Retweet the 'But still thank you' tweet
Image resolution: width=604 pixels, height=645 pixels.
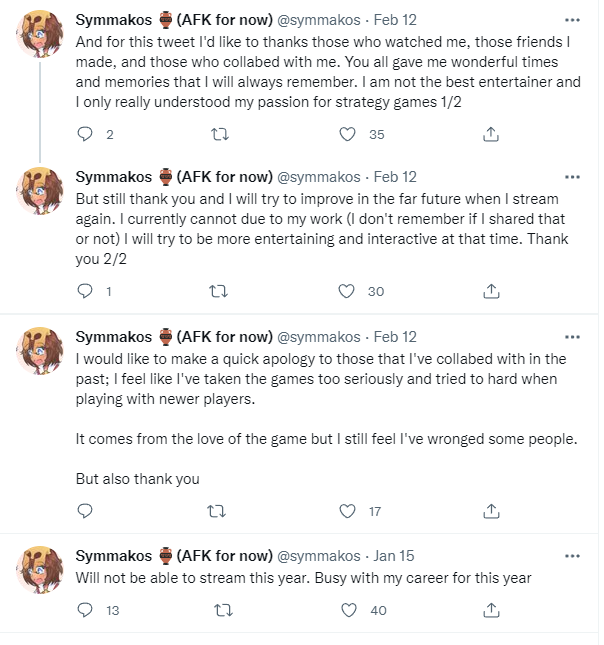click(216, 291)
